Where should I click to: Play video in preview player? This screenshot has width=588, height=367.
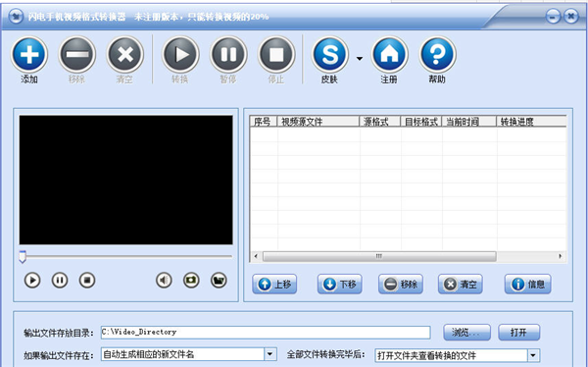coord(32,281)
